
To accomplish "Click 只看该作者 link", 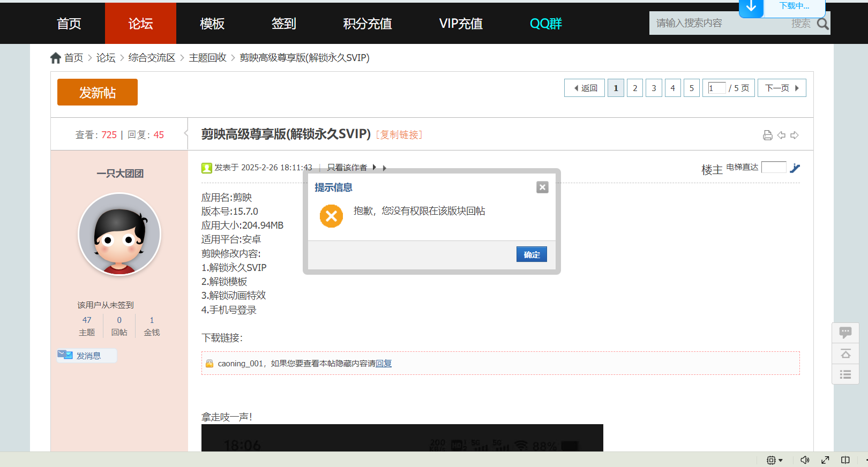I will pyautogui.click(x=347, y=168).
